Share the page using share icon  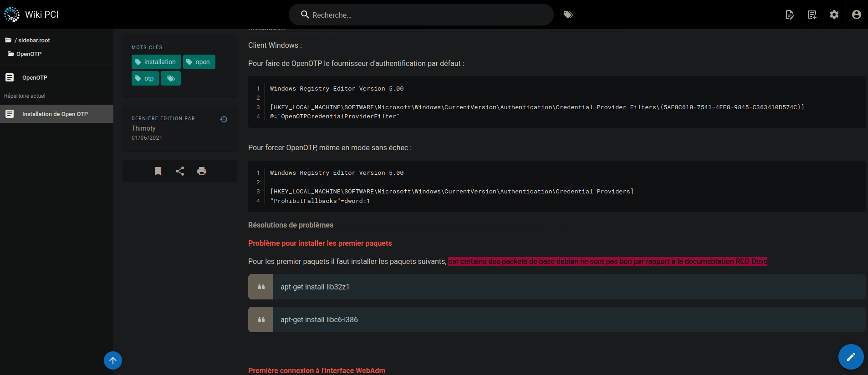coord(180,171)
